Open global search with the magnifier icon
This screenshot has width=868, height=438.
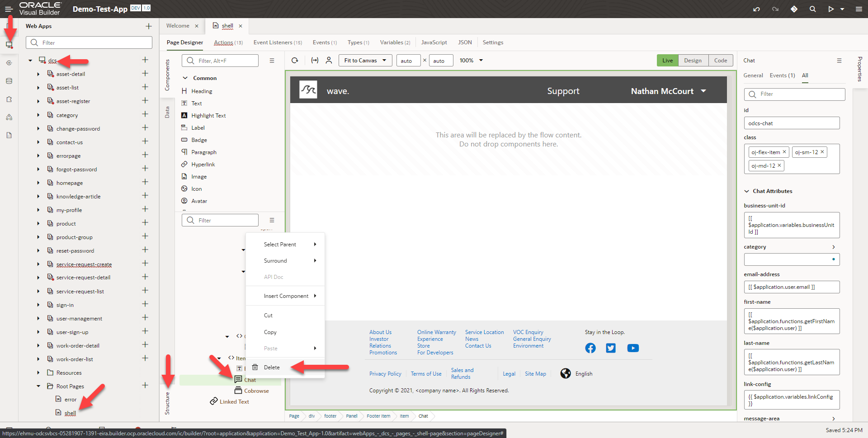(x=813, y=9)
